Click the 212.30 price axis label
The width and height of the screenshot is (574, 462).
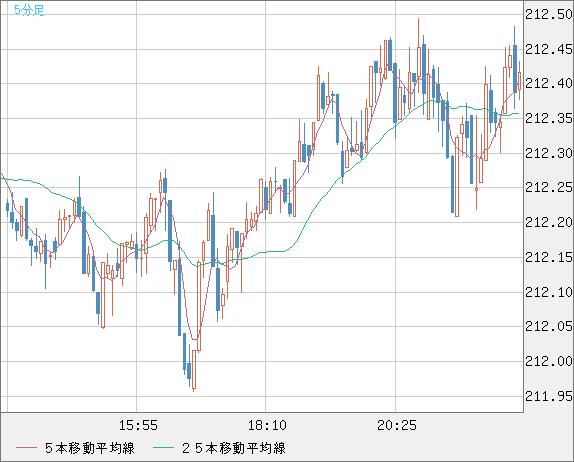pos(549,153)
